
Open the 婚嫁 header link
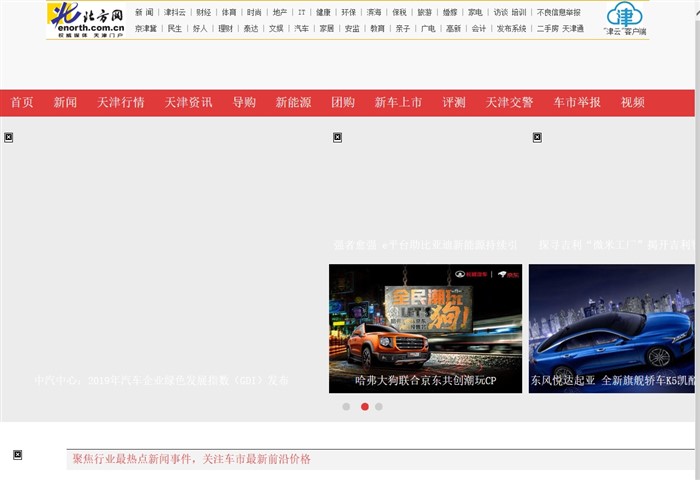click(x=450, y=13)
